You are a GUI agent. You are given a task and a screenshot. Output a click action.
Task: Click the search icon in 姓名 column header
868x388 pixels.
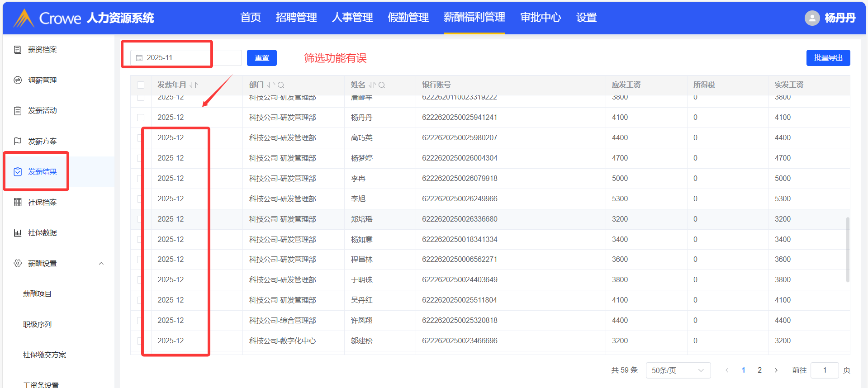382,85
